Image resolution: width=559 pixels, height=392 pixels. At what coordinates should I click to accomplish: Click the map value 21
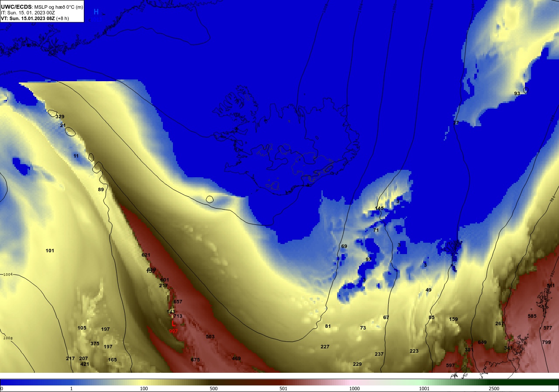(x=63, y=125)
